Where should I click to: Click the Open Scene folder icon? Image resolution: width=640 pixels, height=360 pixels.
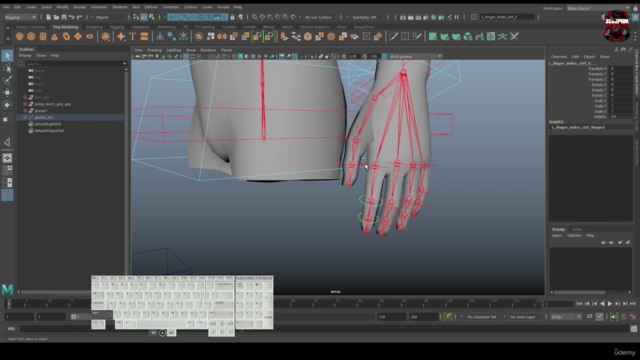pyautogui.click(x=56, y=17)
